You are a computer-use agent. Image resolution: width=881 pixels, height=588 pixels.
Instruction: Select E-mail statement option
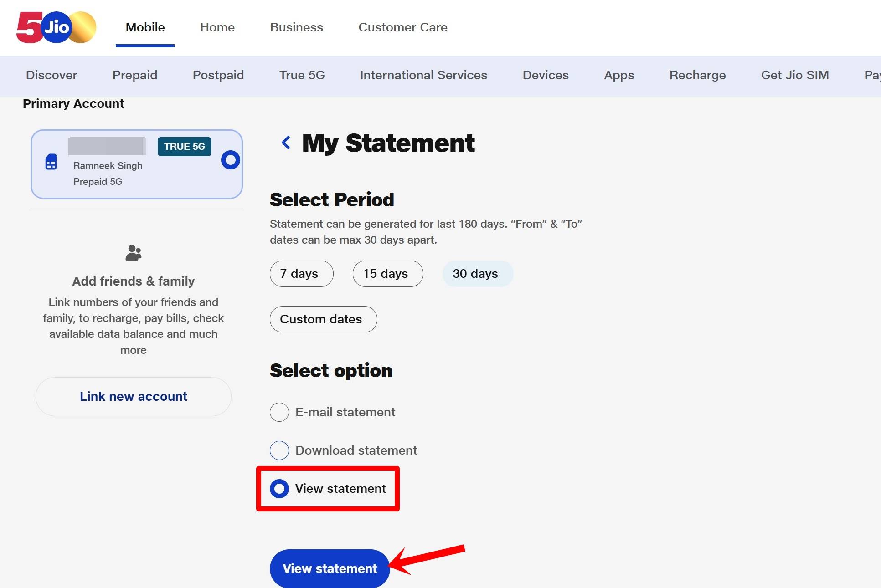(279, 412)
